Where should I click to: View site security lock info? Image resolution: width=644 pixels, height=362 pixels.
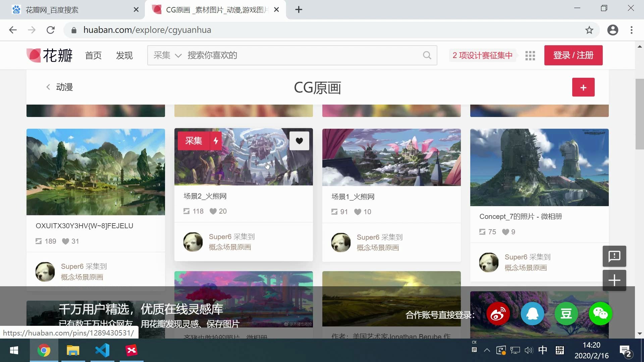74,30
